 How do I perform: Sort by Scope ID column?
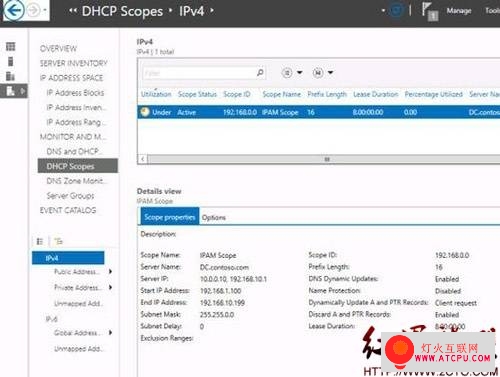[x=237, y=94]
